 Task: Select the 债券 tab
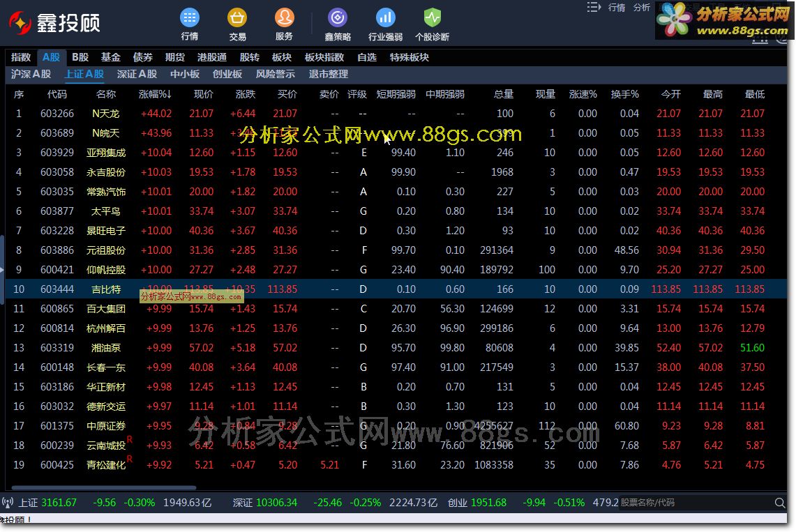pyautogui.click(x=142, y=57)
